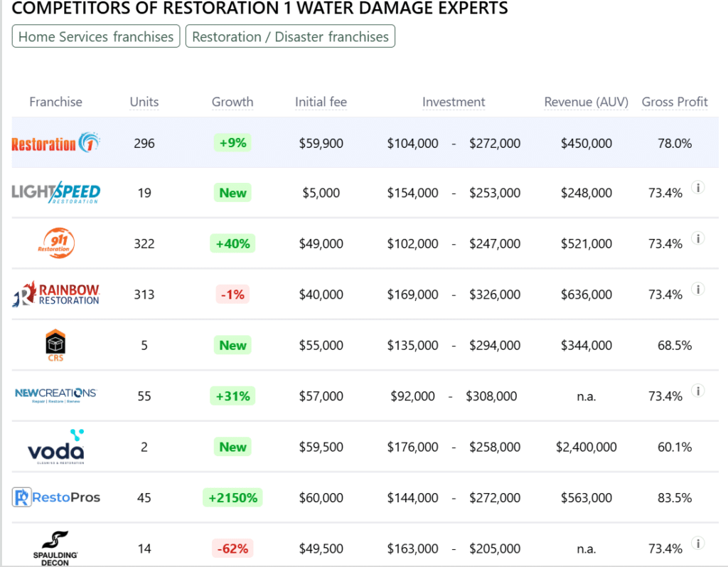Select the $521,000 revenue value
Image resolution: width=728 pixels, height=567 pixels.
(x=587, y=243)
